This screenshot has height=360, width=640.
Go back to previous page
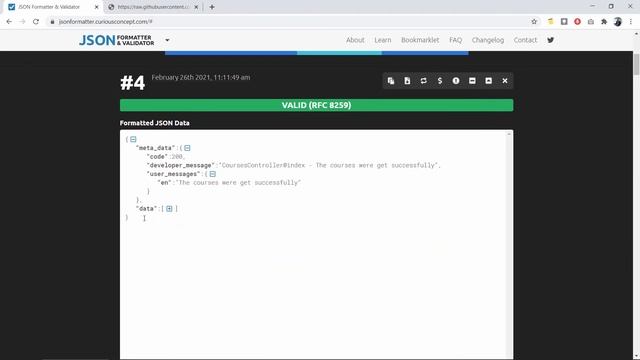(9, 22)
